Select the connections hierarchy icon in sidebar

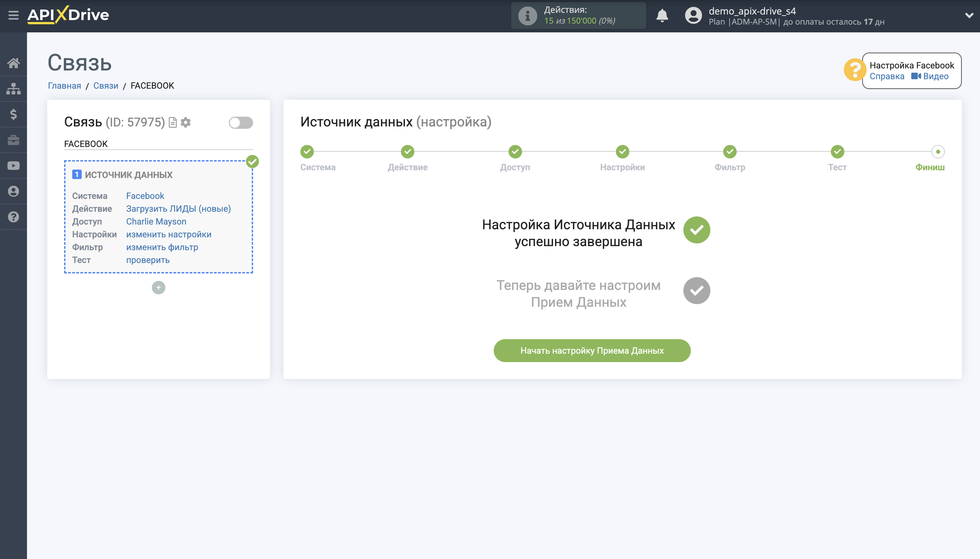coord(14,88)
